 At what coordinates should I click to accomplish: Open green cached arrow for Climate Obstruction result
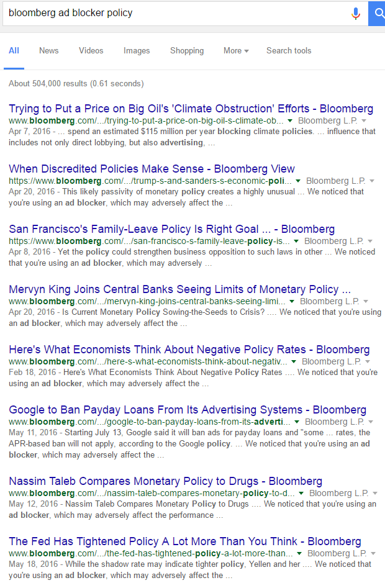pyautogui.click(x=290, y=120)
